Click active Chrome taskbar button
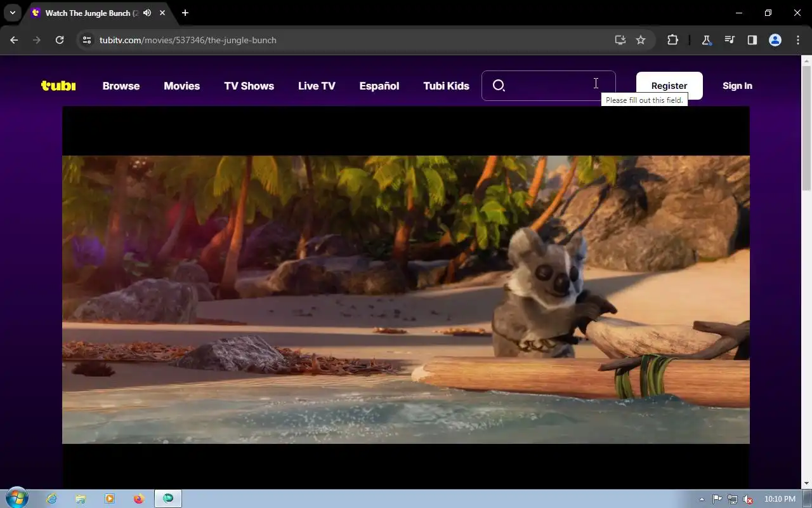 168,499
